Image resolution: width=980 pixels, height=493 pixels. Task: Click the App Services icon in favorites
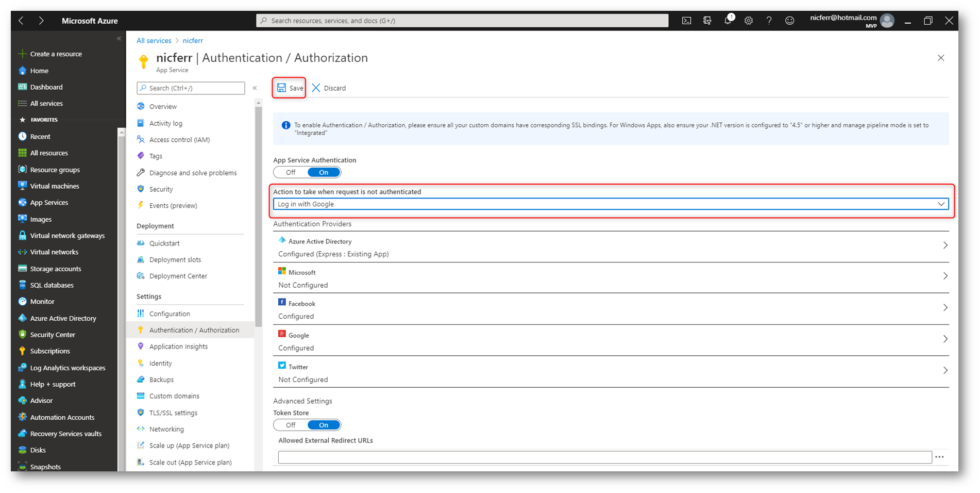tap(22, 202)
